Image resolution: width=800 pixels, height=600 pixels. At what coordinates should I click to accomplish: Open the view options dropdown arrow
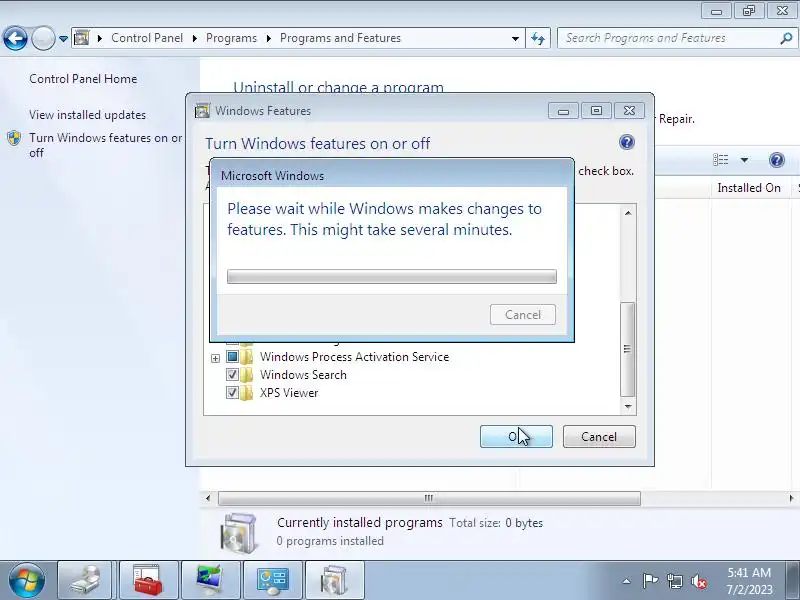744,160
